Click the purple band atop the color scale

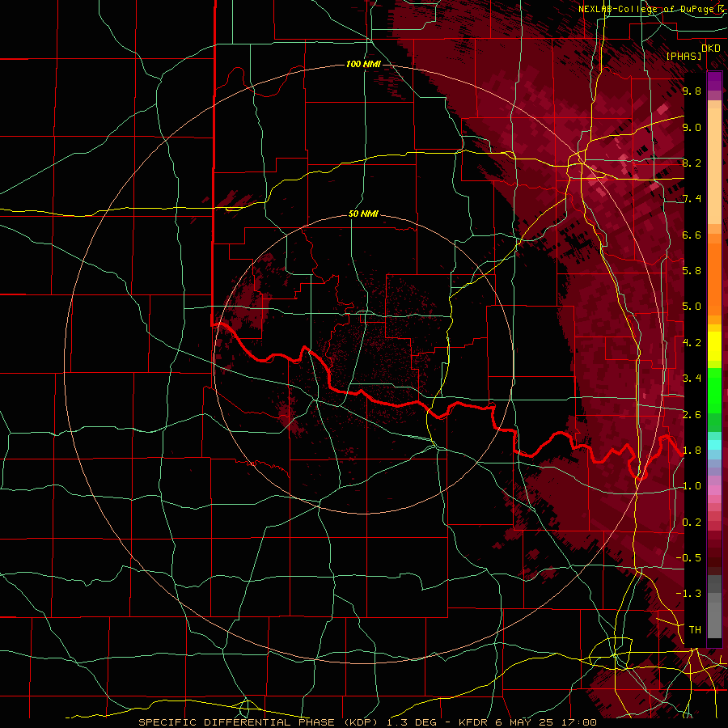tap(714, 81)
